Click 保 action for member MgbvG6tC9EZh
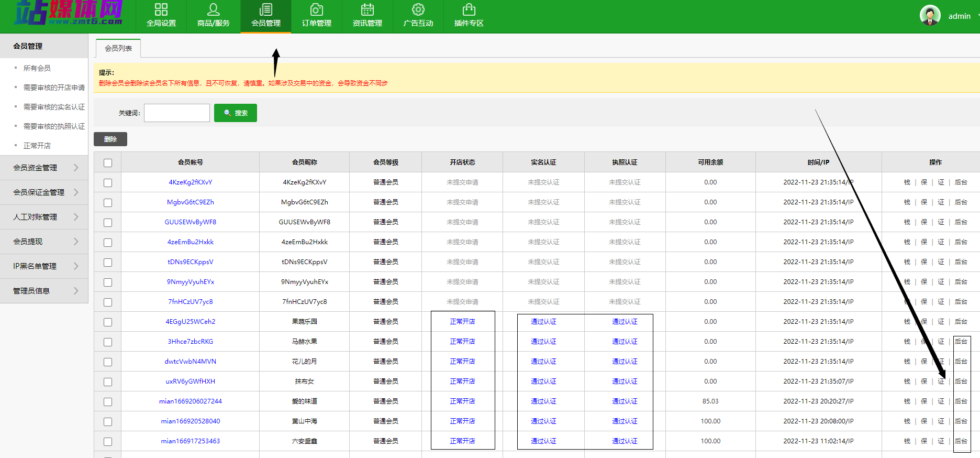This screenshot has height=458, width=980. (924, 202)
